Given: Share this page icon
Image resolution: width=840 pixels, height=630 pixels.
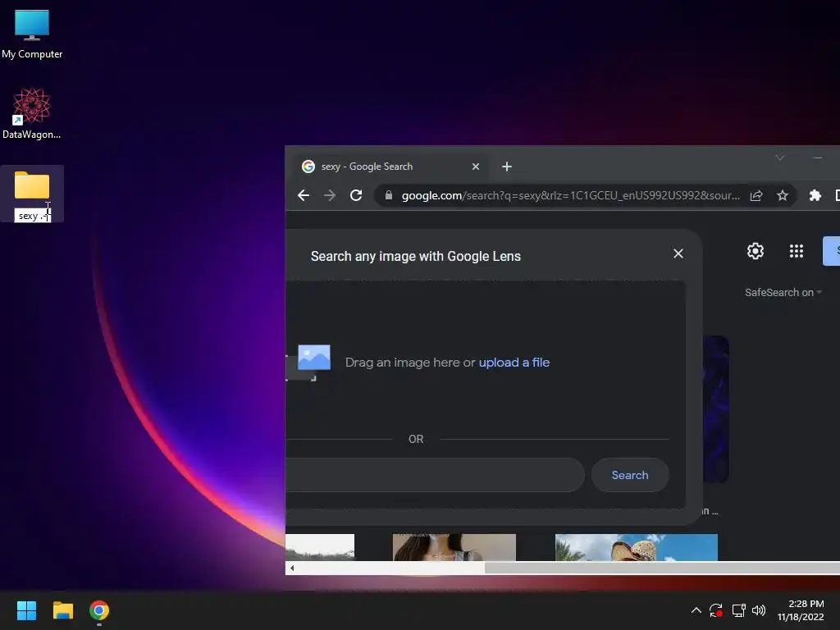Looking at the screenshot, I should tap(756, 195).
